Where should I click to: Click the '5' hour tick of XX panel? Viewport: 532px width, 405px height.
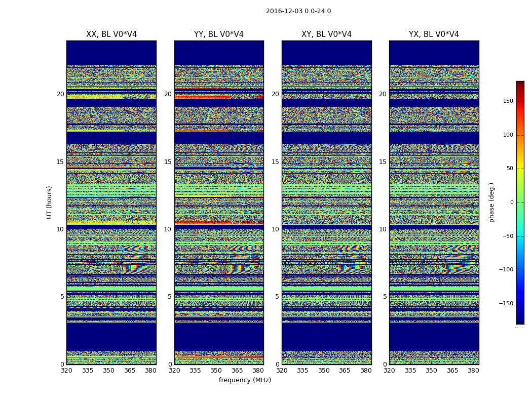(x=62, y=297)
